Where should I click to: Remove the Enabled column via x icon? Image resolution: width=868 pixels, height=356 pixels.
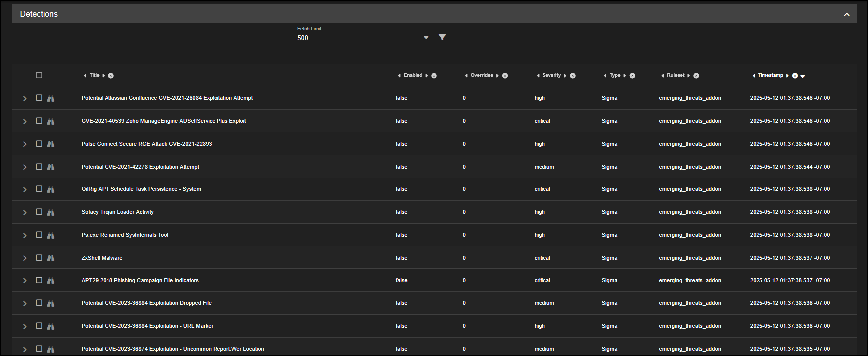click(x=434, y=76)
